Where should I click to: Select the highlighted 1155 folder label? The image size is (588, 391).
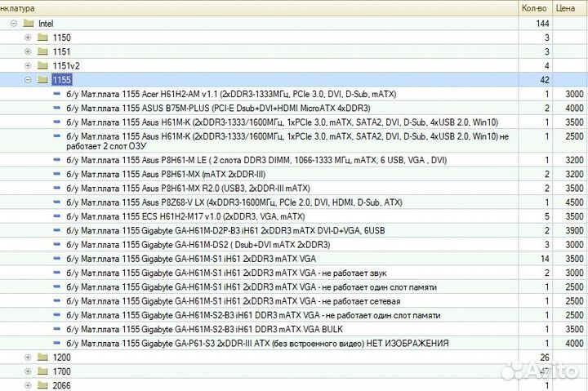(61, 80)
